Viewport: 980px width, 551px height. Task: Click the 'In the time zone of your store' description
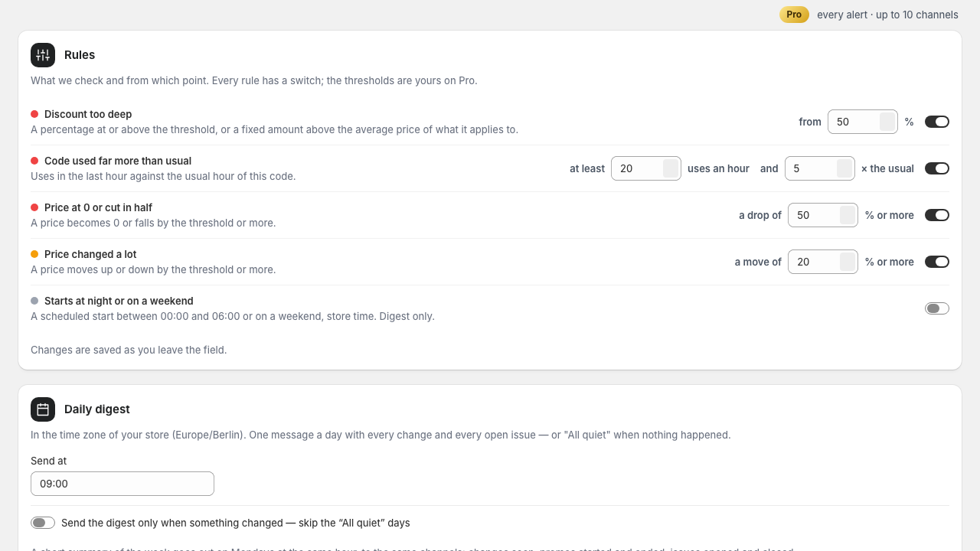[381, 435]
